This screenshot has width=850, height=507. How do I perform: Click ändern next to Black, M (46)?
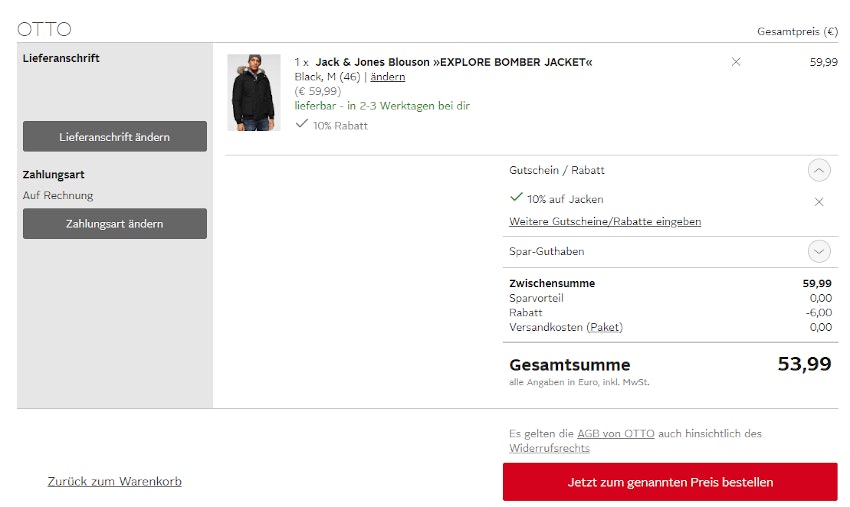click(x=388, y=77)
